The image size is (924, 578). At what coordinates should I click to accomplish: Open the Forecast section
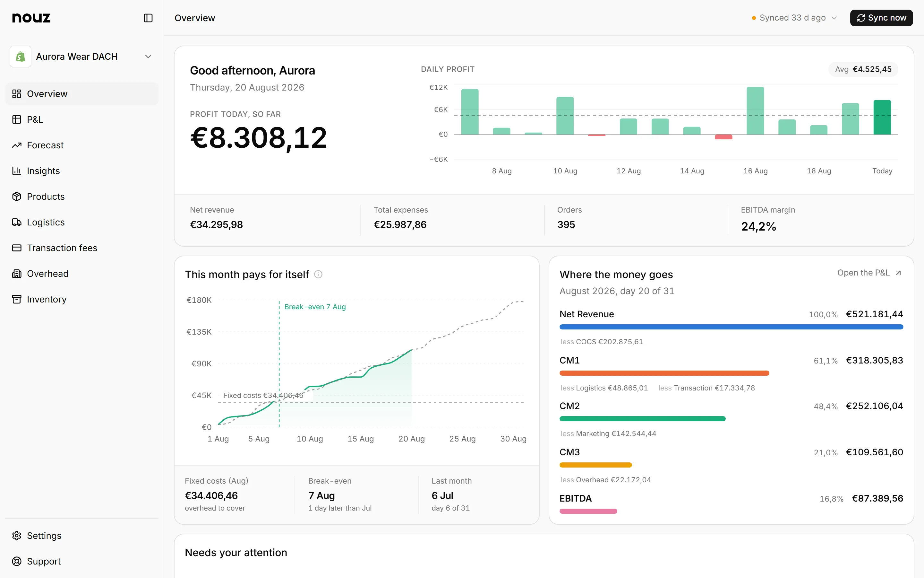[x=82, y=145]
